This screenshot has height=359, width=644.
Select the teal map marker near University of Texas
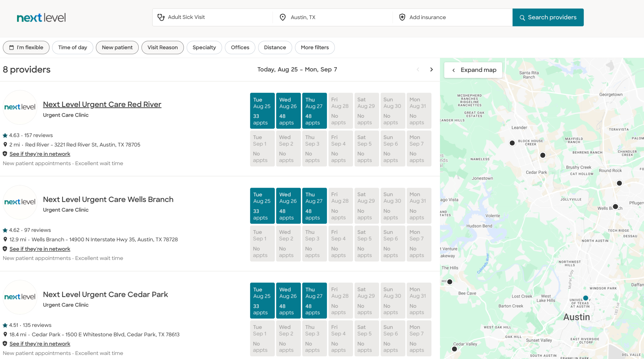[x=586, y=298]
